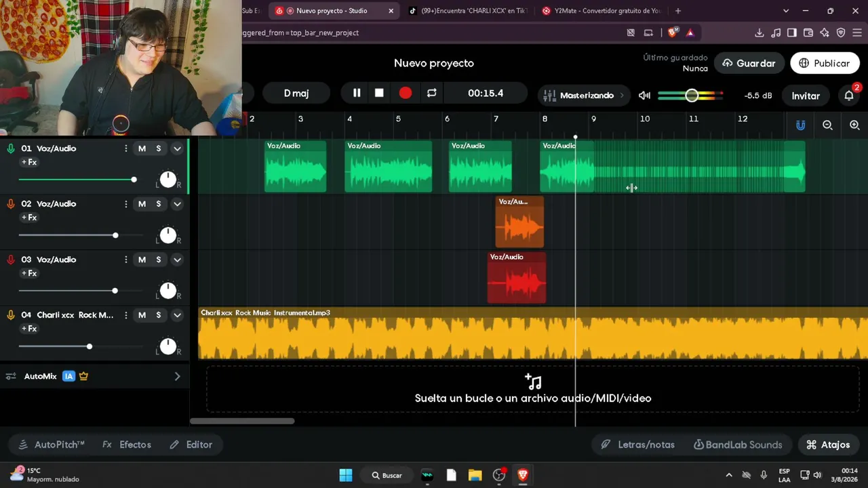
Task: Solo track 01 Voz/Audio
Action: pyautogui.click(x=159, y=148)
